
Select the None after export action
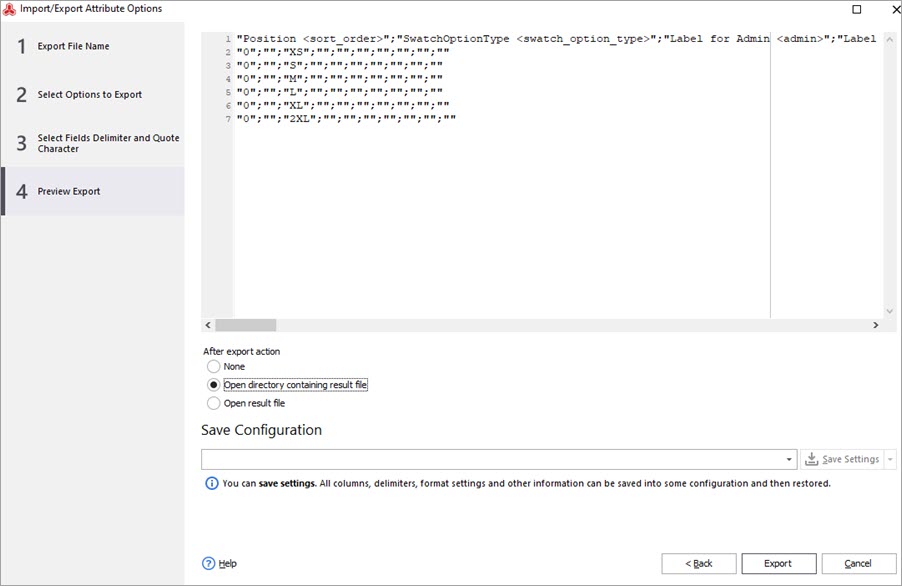(x=213, y=366)
